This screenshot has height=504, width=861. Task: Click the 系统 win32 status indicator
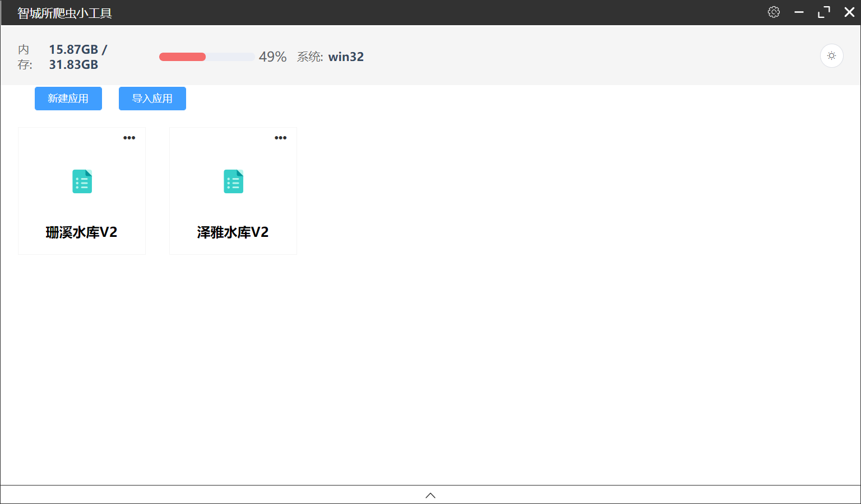point(331,57)
